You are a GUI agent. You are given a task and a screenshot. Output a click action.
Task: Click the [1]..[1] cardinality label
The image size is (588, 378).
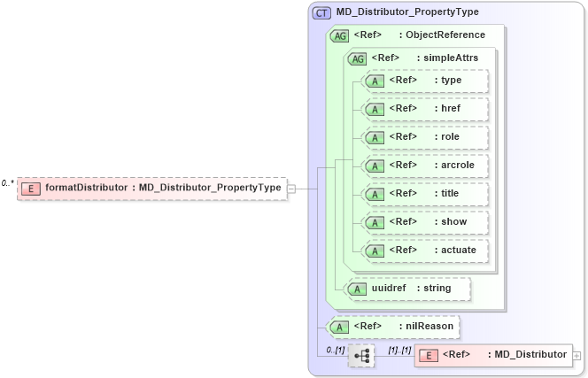pyautogui.click(x=399, y=350)
